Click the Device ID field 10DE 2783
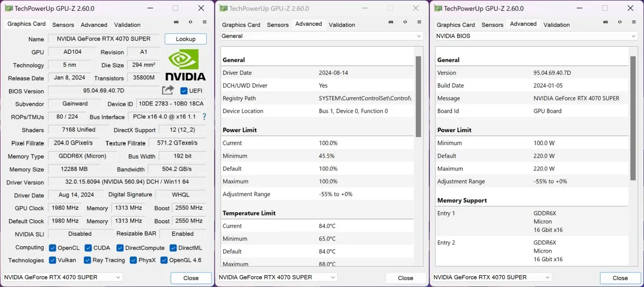 [171, 104]
